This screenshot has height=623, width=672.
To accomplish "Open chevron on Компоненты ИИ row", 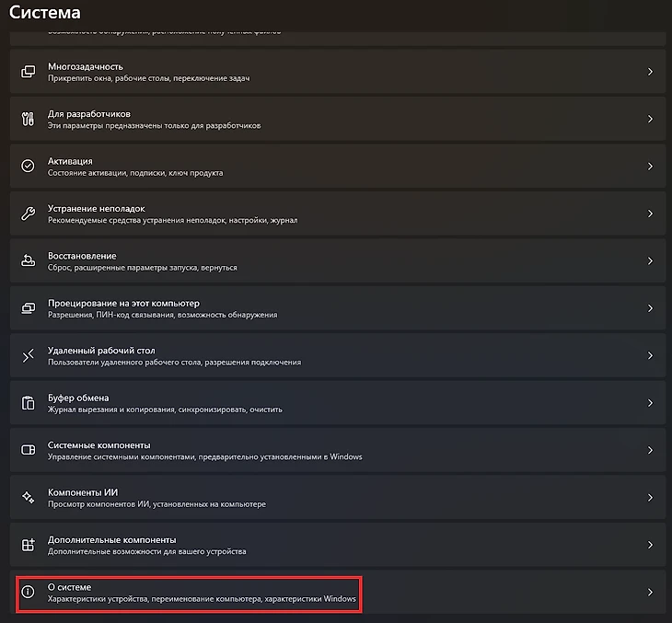I will click(650, 498).
